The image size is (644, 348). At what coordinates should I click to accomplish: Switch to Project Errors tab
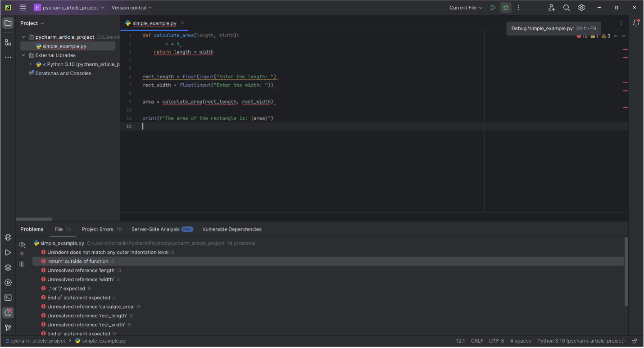pos(102,229)
